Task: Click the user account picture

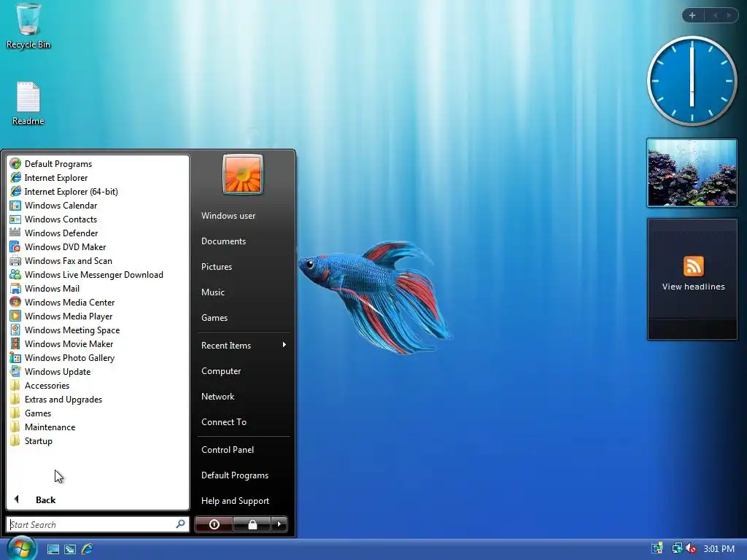Action: pos(242,174)
